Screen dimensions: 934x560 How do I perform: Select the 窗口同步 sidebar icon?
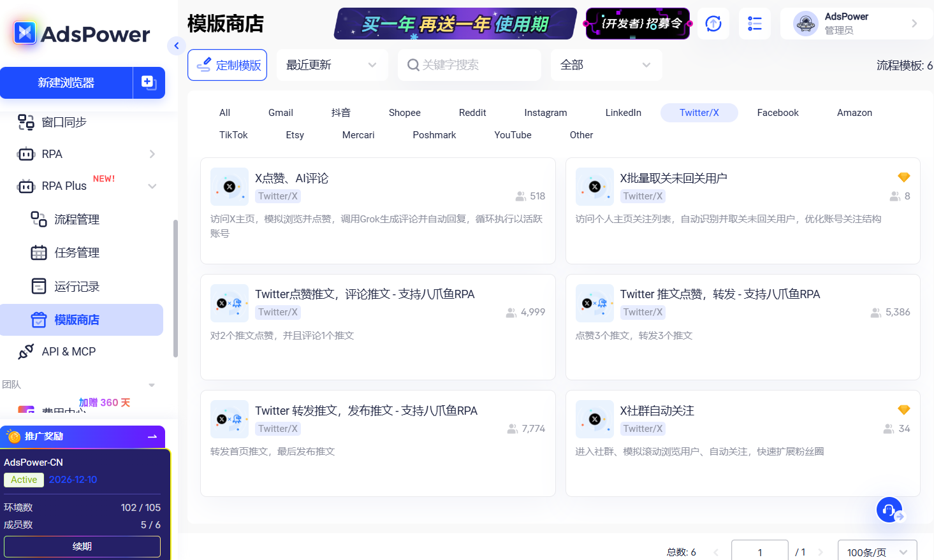pos(26,122)
